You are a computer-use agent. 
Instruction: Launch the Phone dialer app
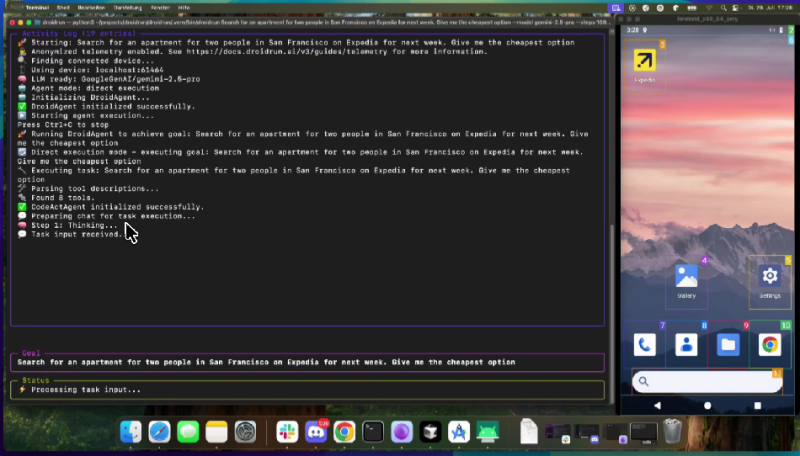tap(645, 345)
